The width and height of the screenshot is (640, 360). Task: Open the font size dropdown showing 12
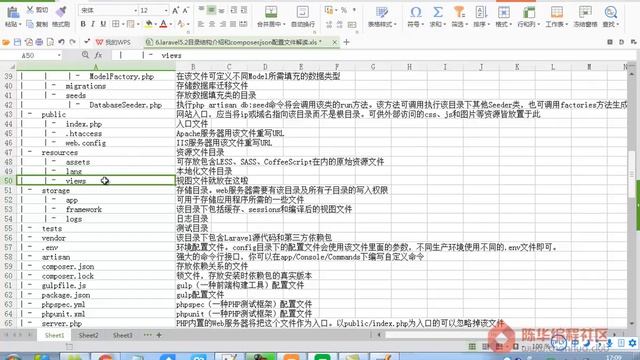click(166, 10)
